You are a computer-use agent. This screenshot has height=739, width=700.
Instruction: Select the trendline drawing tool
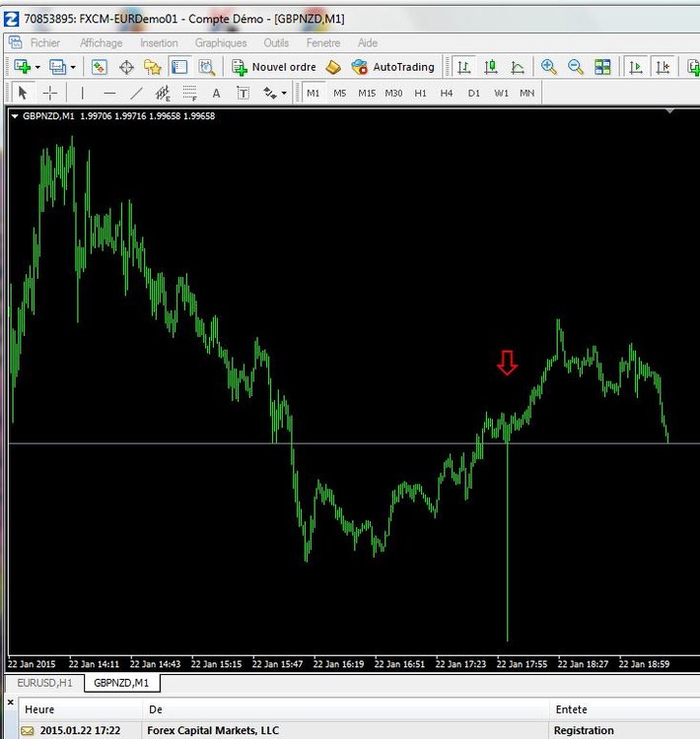[x=136, y=93]
